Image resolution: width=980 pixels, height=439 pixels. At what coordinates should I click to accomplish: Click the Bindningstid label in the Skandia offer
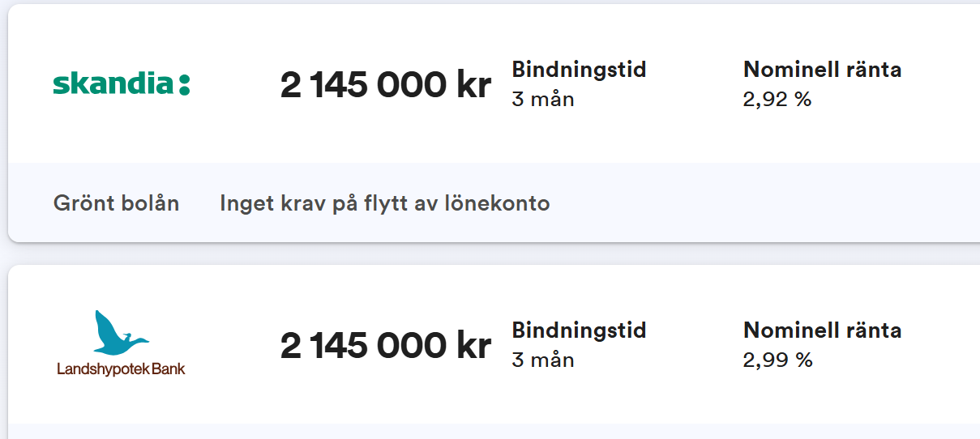pyautogui.click(x=579, y=70)
